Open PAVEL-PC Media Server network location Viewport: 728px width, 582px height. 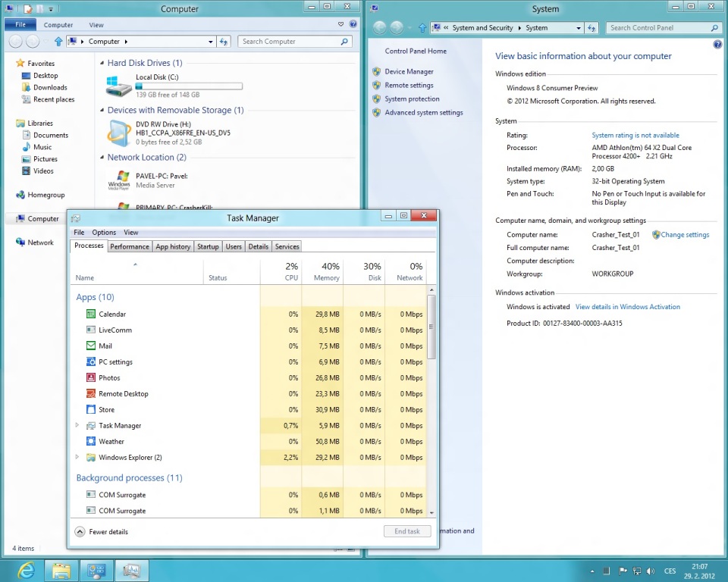119,180
